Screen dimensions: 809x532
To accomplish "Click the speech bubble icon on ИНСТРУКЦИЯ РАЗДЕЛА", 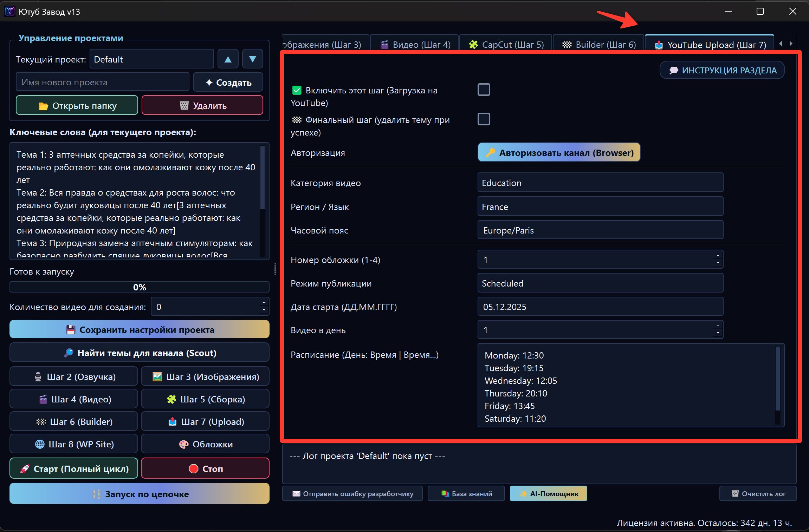I will (x=674, y=71).
